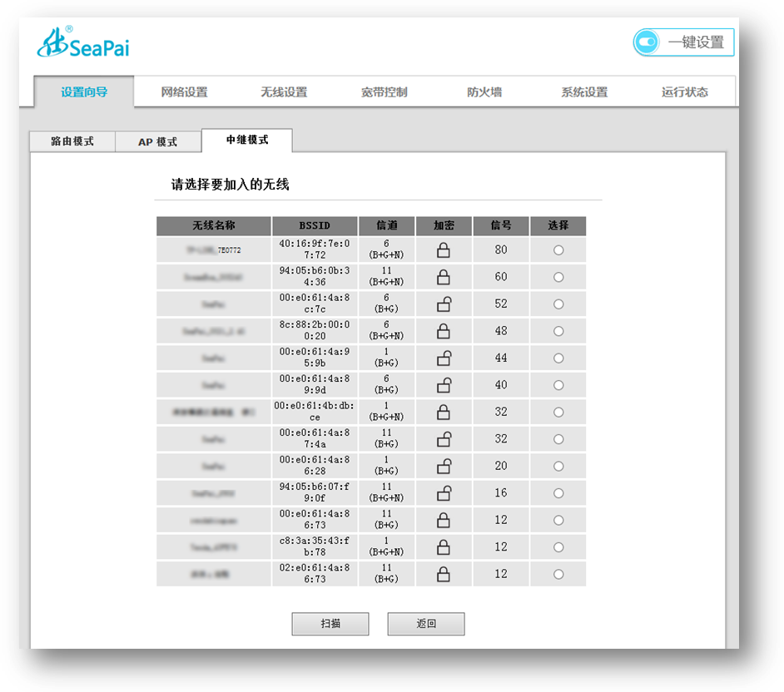Click the 返回 back button

pyautogui.click(x=426, y=624)
